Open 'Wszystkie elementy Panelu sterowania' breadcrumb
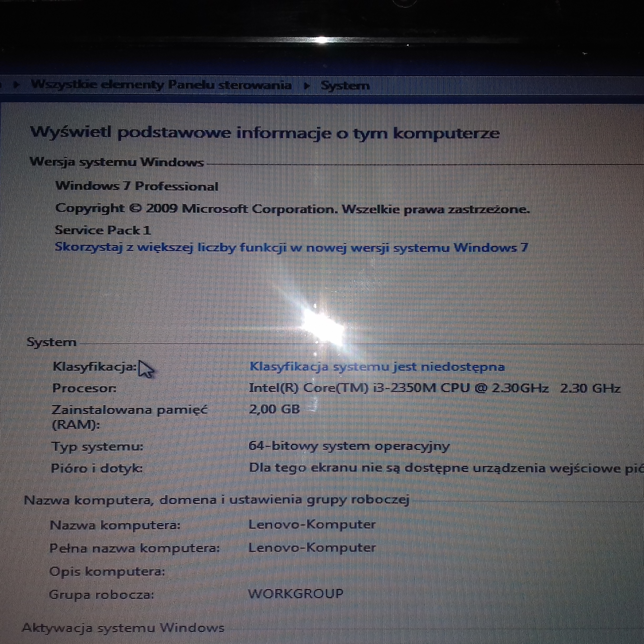Screen dimensions: 644x644 [x=161, y=85]
